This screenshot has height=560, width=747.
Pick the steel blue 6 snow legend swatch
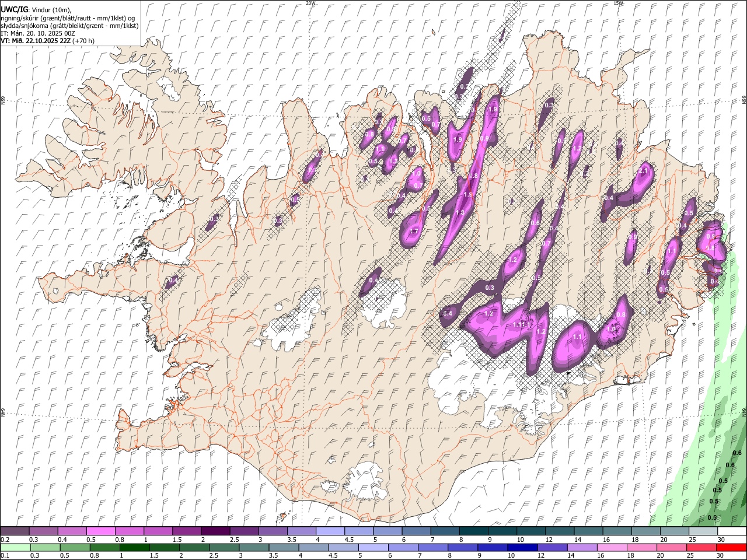[x=417, y=531]
